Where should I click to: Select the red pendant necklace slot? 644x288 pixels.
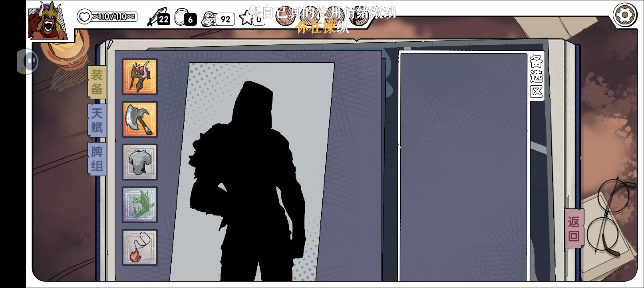point(140,248)
